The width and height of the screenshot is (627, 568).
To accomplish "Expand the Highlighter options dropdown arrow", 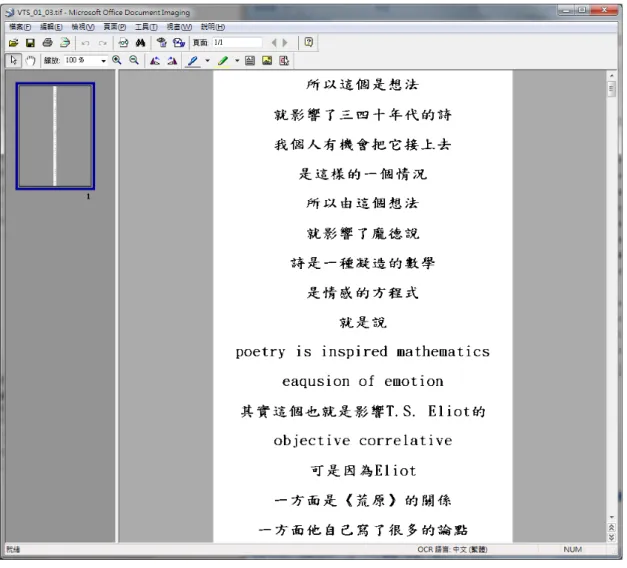I will coord(238,61).
